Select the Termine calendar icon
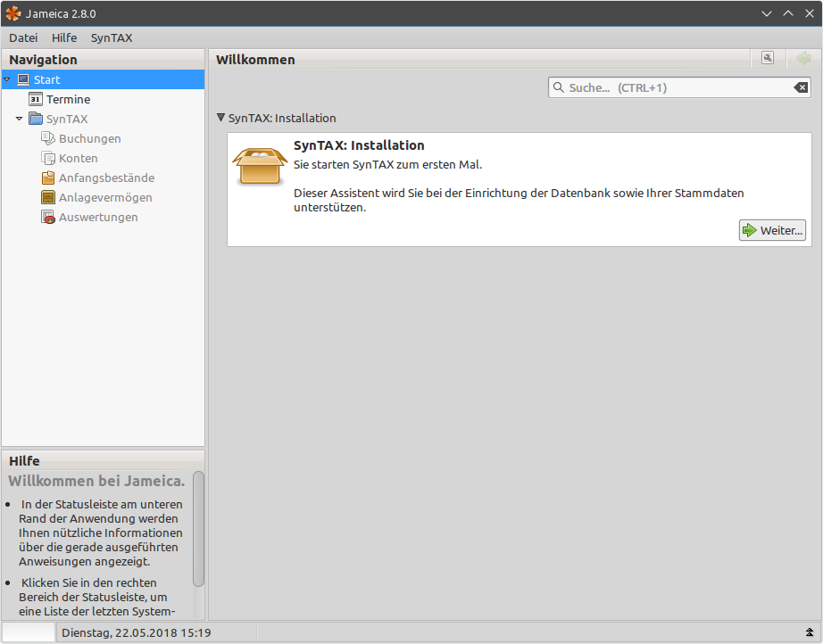The height and width of the screenshot is (644, 823). (x=35, y=99)
